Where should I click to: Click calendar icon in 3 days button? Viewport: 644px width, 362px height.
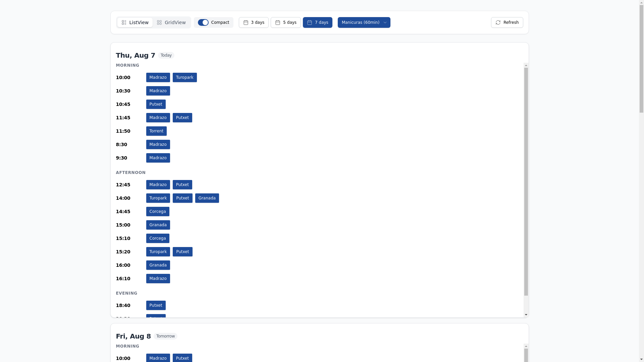pos(246,22)
